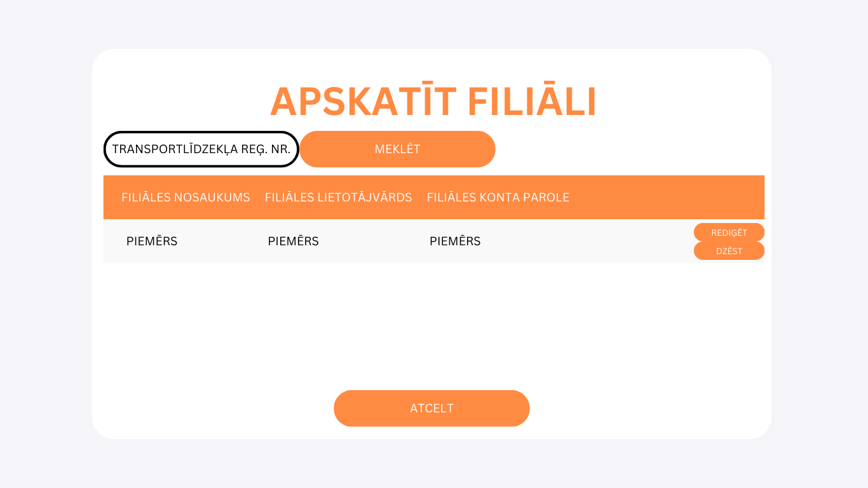Image resolution: width=868 pixels, height=488 pixels.
Task: Click the FILIĀLES KONTA PAROLE column header
Action: coord(498,198)
